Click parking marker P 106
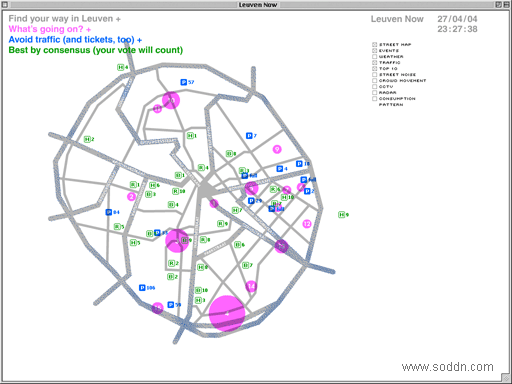The image size is (512, 384). coord(147,287)
